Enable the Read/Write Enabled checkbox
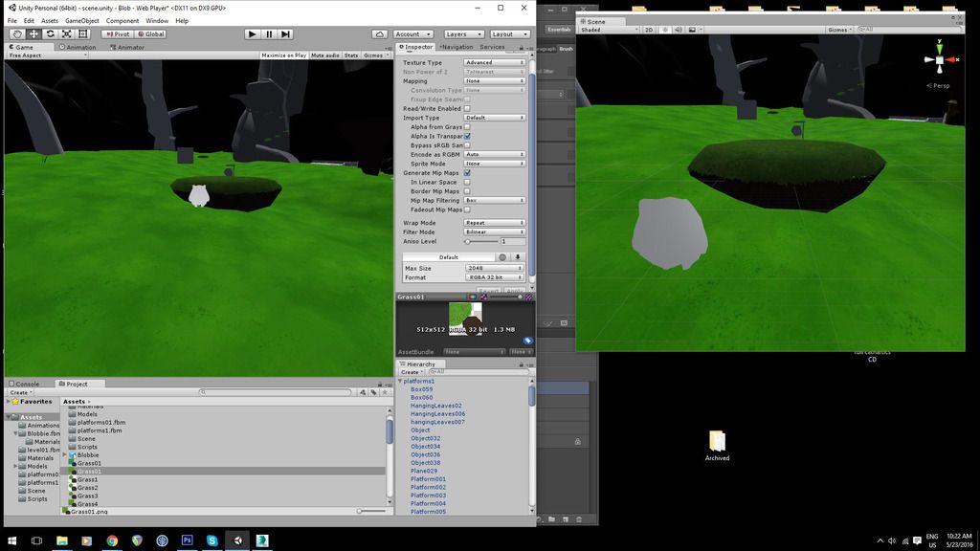 467,108
